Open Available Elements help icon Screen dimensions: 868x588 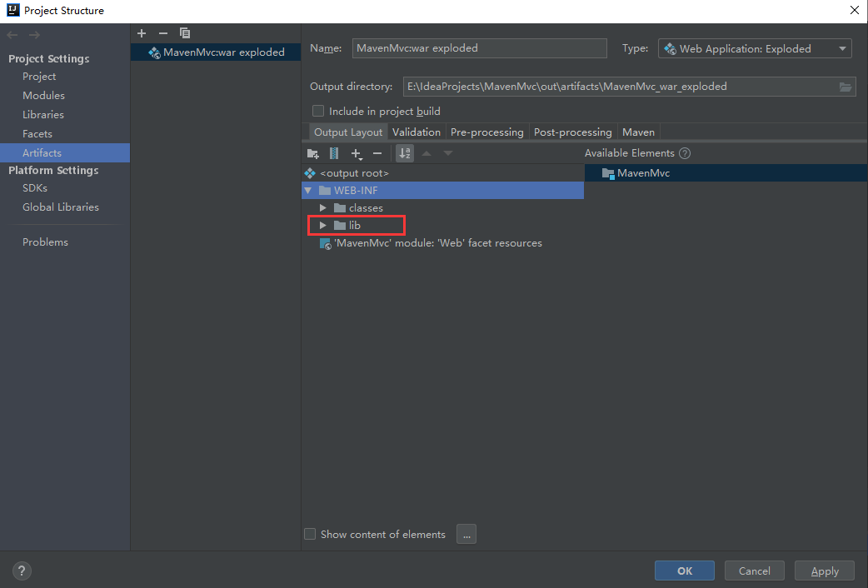(685, 153)
